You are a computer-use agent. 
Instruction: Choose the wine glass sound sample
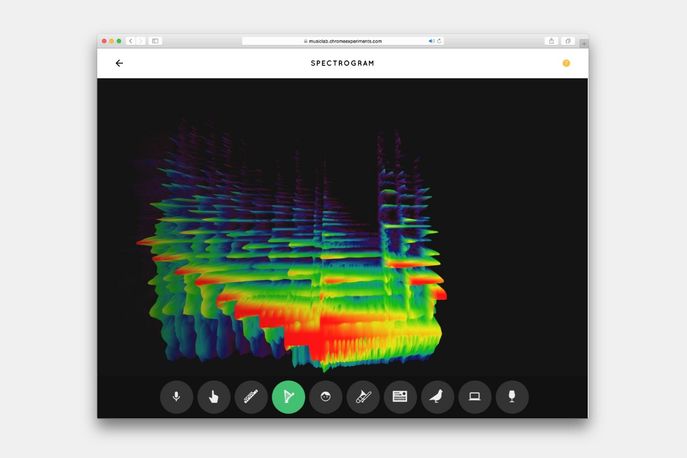tap(512, 397)
